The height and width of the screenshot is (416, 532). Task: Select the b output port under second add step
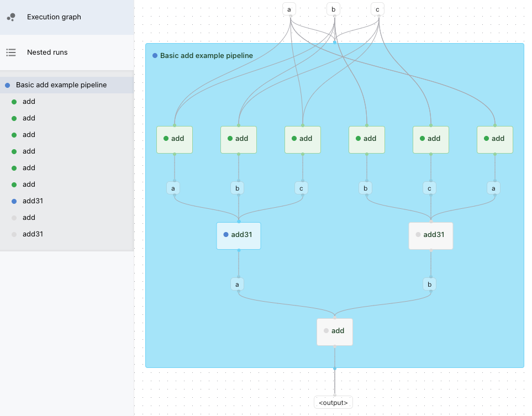[x=237, y=188]
